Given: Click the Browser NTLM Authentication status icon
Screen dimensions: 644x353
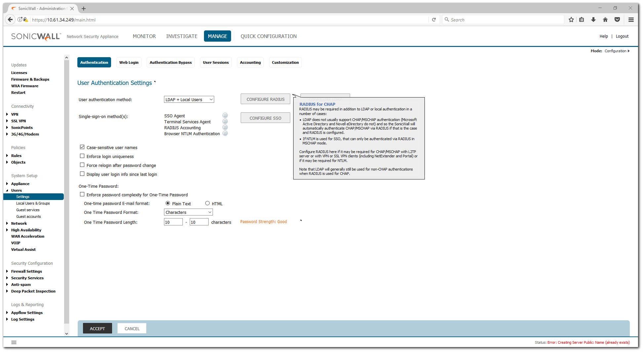Looking at the screenshot, I should click(225, 133).
